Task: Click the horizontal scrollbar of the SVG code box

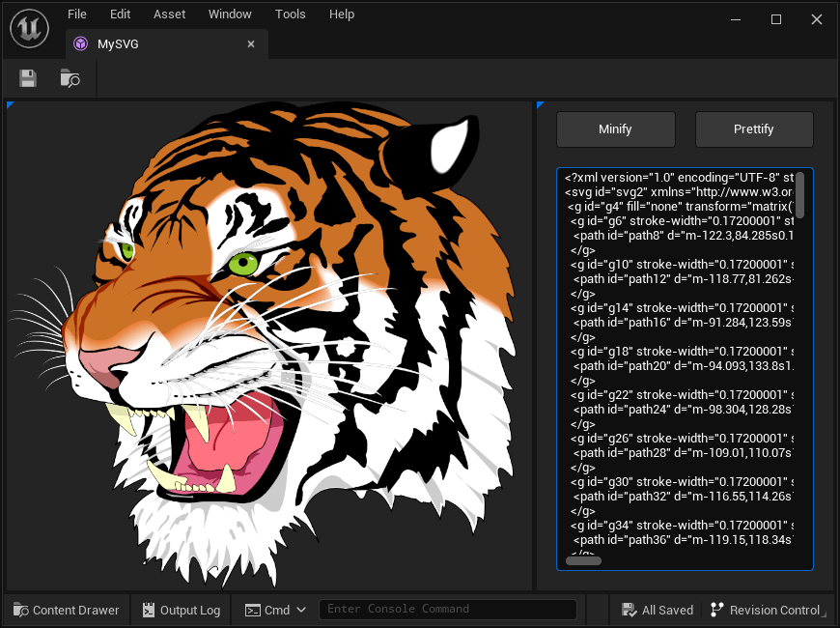Action: coord(583,561)
